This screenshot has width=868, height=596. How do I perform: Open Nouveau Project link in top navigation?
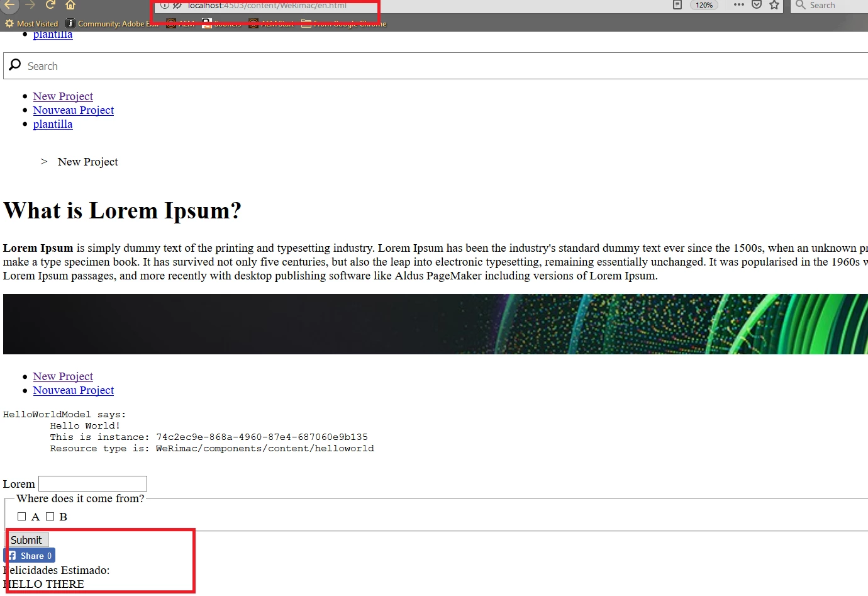(x=74, y=110)
